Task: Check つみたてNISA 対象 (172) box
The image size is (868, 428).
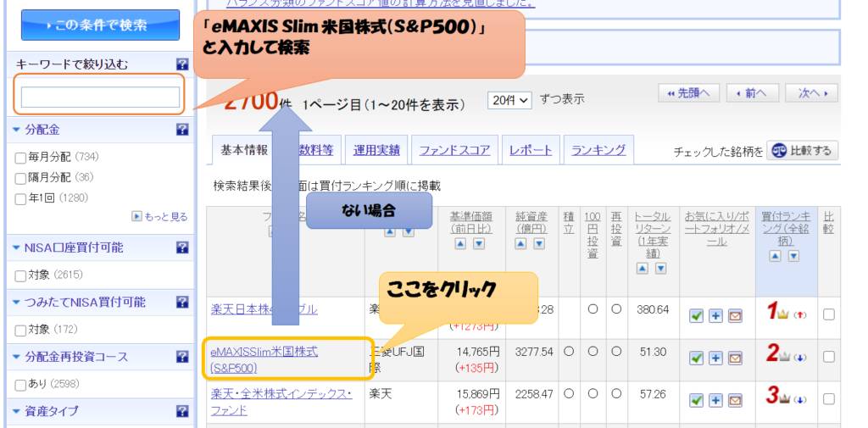Action: [20, 331]
